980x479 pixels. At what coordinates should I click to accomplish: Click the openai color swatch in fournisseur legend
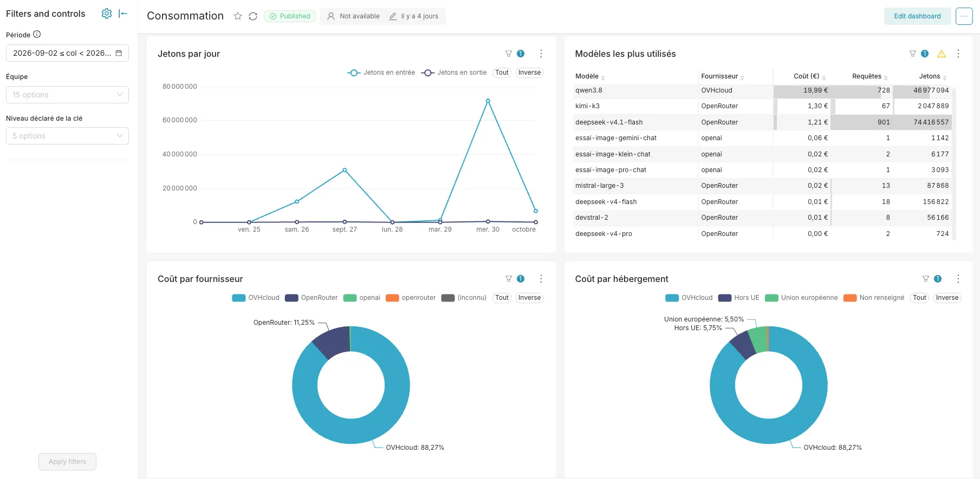(x=350, y=298)
